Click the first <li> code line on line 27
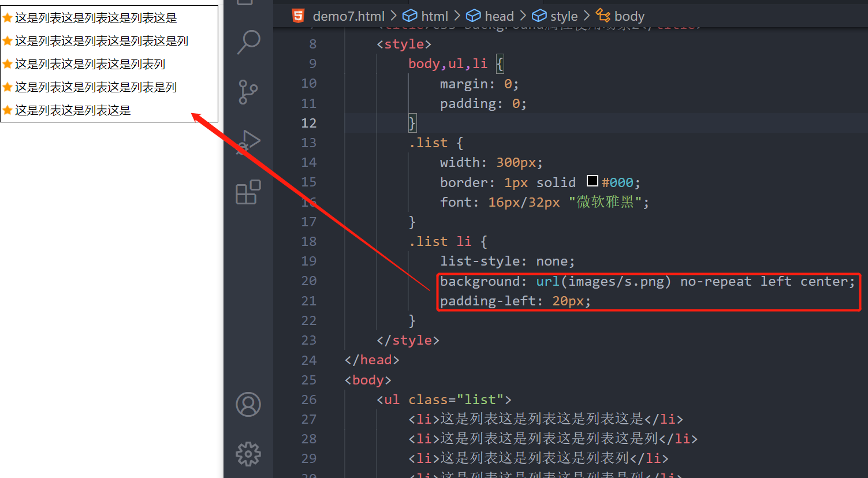 tap(546, 419)
